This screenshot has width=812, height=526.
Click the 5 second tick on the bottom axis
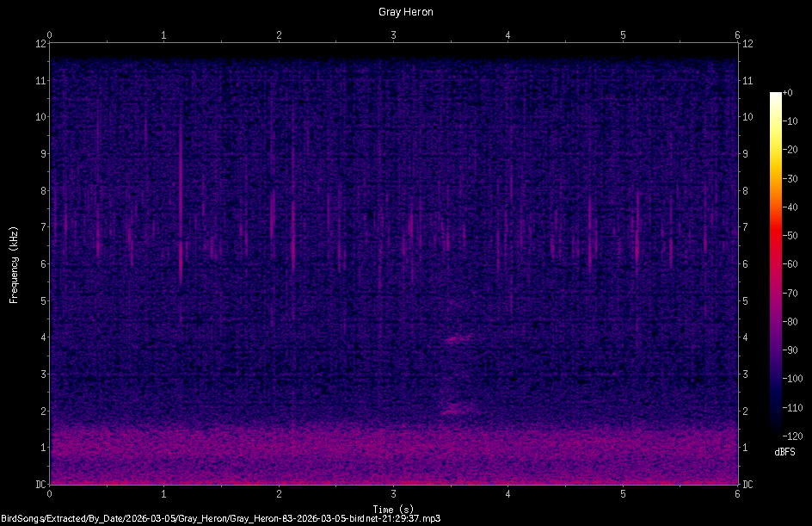[x=623, y=494]
